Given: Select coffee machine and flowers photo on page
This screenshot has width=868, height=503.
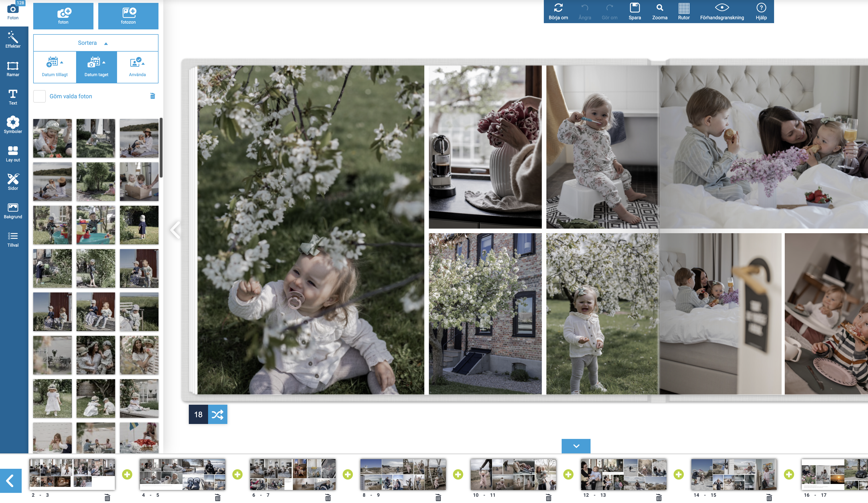Looking at the screenshot, I should 485,147.
